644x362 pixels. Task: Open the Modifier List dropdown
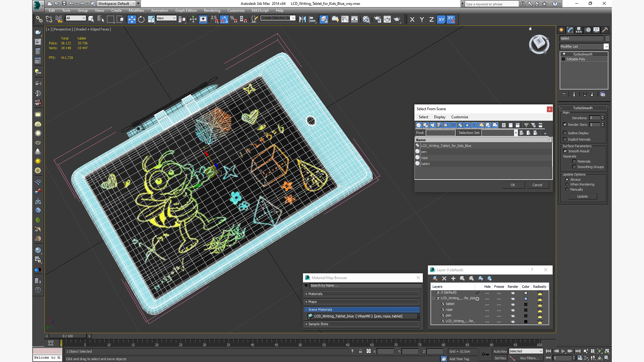[584, 47]
